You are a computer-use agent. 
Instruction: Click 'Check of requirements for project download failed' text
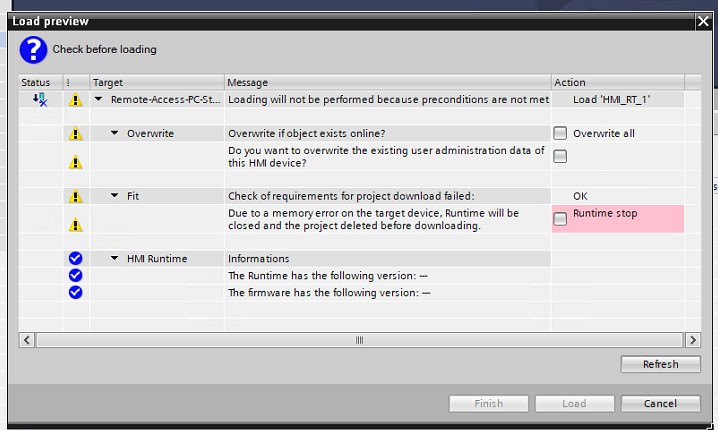click(351, 196)
